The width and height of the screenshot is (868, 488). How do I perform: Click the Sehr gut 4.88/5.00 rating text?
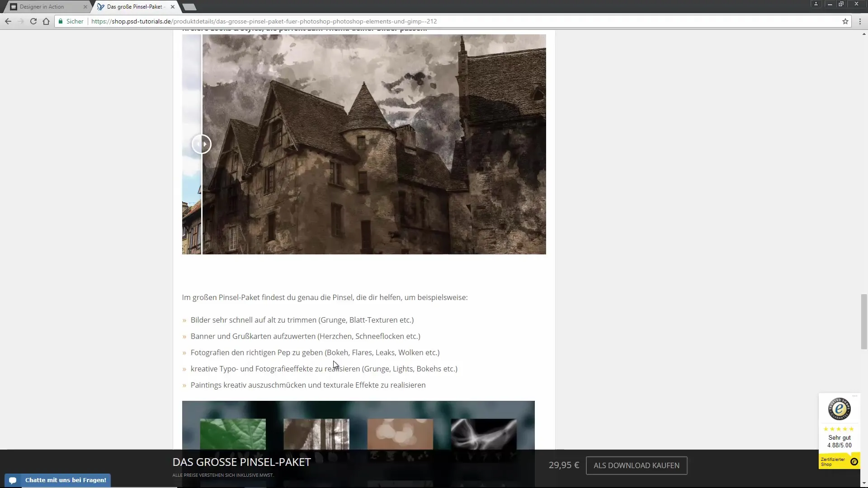tap(840, 441)
